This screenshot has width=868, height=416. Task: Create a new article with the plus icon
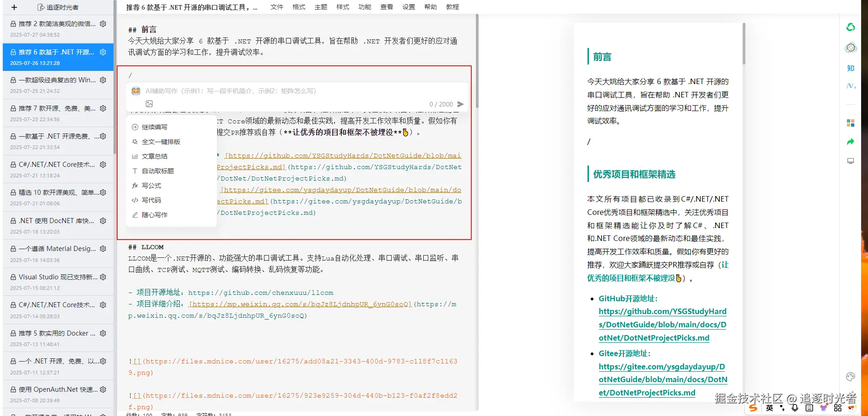pyautogui.click(x=14, y=7)
